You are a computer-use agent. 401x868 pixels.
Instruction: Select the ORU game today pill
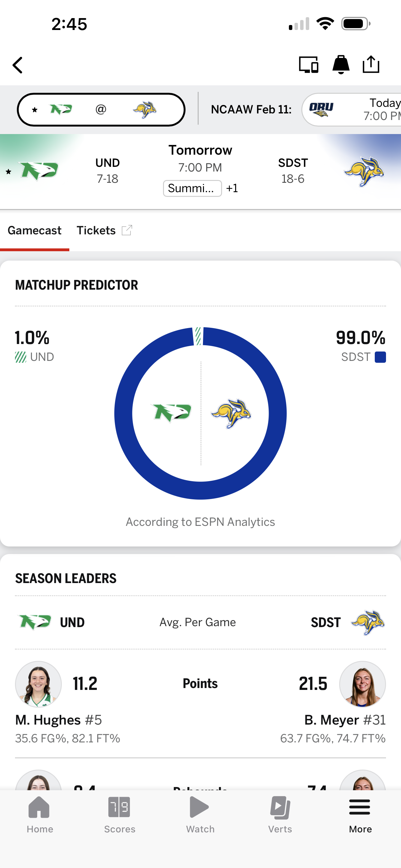pos(352,109)
